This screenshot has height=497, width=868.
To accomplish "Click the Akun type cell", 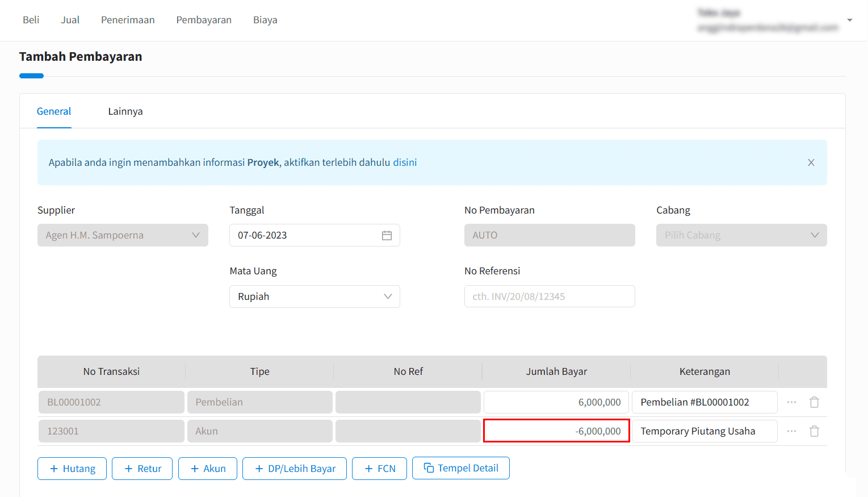I will (259, 431).
